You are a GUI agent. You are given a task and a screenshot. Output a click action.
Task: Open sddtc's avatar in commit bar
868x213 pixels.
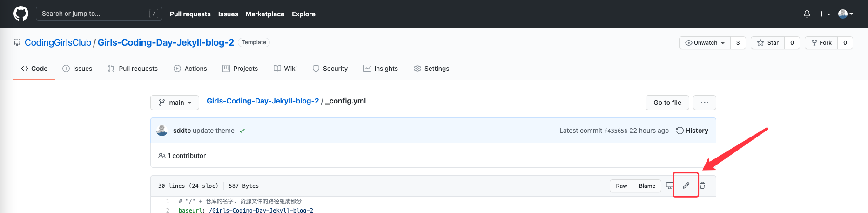(x=162, y=131)
